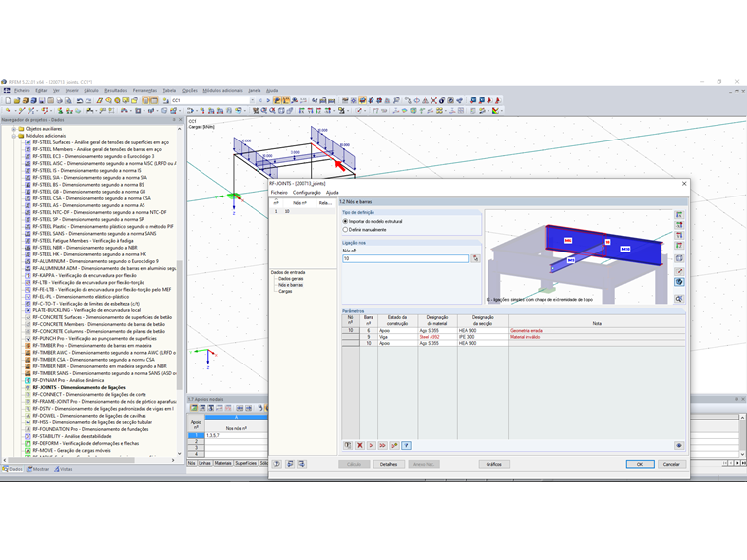Open Ajuda menu in RF-JOINTS dialog
Screen dimensions: 747x560
click(x=332, y=193)
